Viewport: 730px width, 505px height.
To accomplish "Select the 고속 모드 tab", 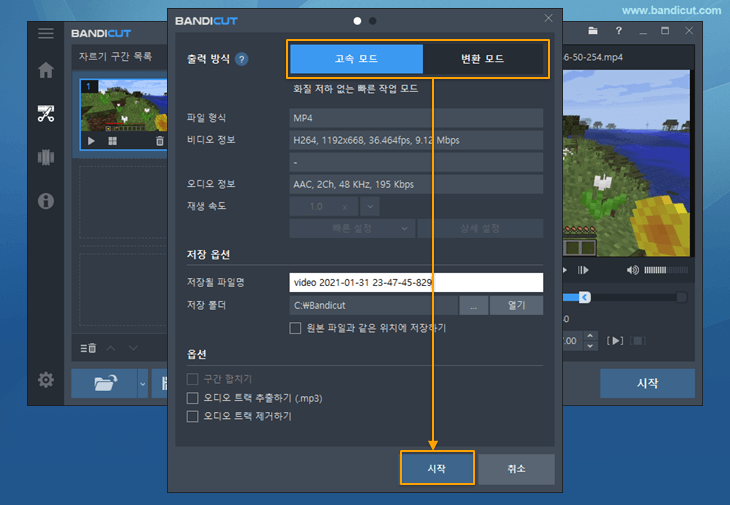I will [x=356, y=59].
